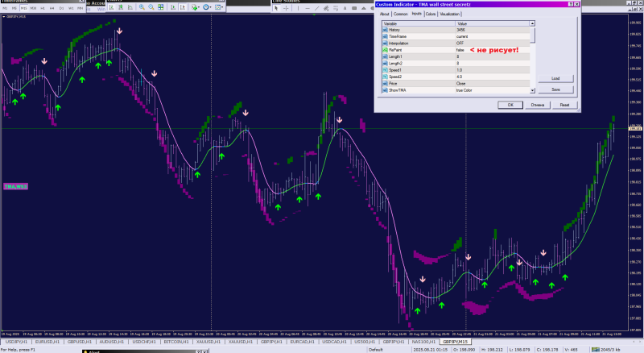Select the vertical line tool

[x=298, y=8]
